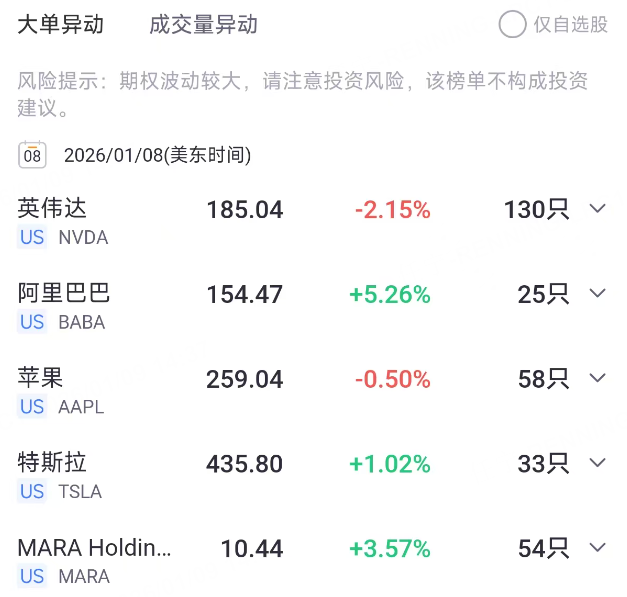Expand the 英伟达 row chevron
The image size is (627, 597).
point(598,209)
